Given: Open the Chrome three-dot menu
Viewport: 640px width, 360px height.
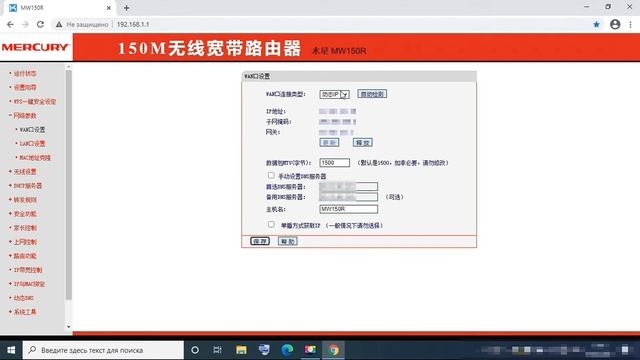Looking at the screenshot, I should (x=631, y=24).
